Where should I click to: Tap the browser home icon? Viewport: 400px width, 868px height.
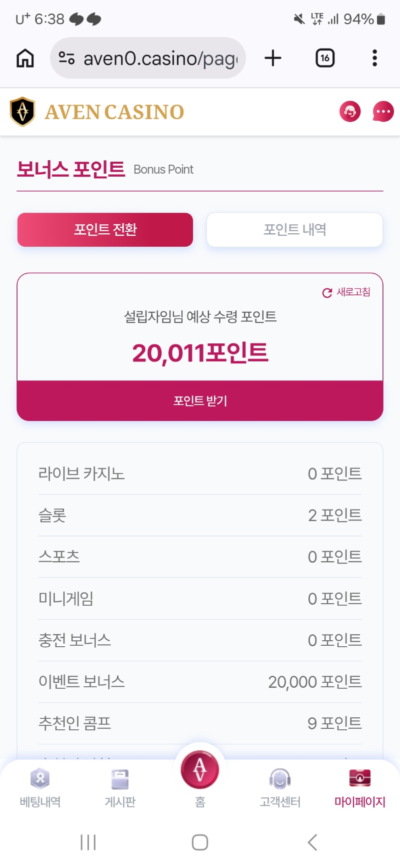tap(25, 58)
